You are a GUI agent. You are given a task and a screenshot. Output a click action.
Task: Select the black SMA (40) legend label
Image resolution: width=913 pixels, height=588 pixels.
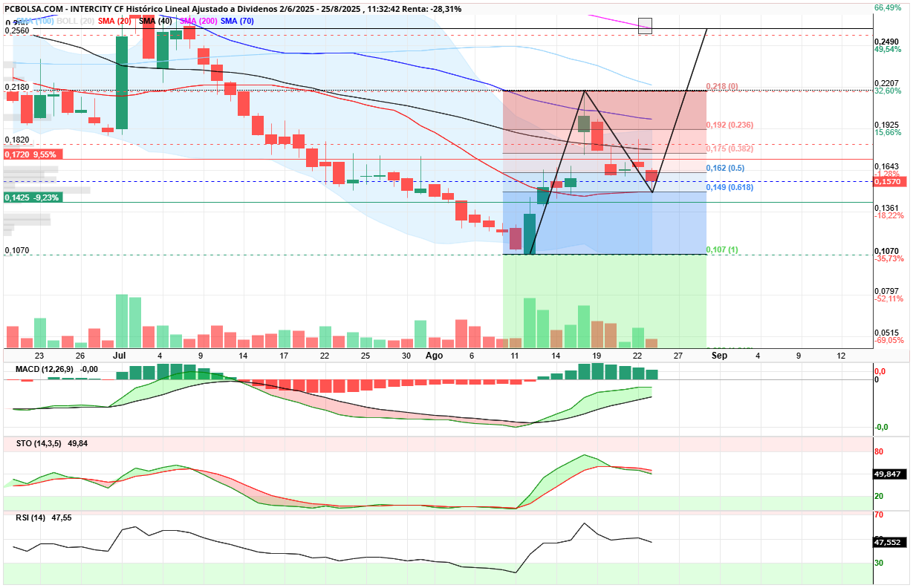pos(156,21)
